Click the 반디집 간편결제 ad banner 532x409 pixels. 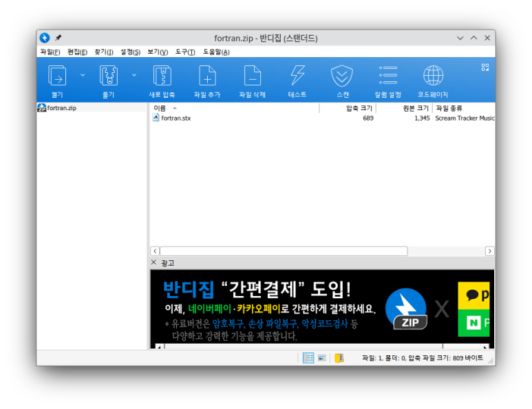click(x=322, y=309)
